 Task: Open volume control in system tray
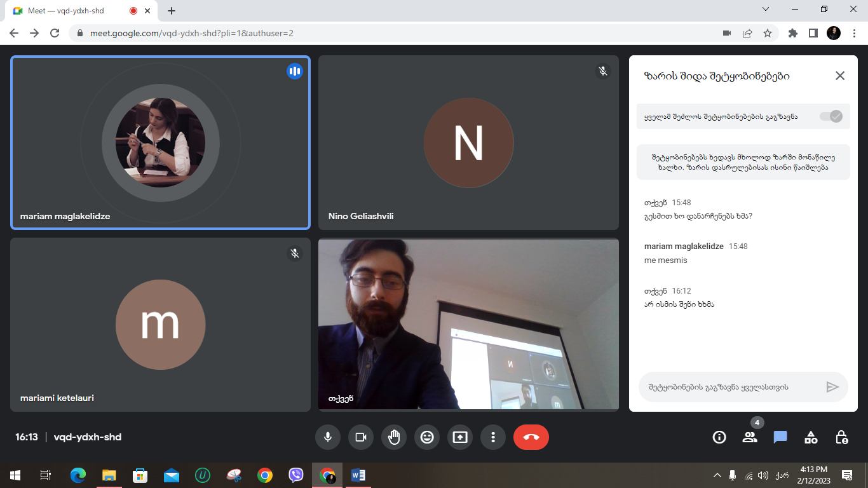pyautogui.click(x=763, y=475)
